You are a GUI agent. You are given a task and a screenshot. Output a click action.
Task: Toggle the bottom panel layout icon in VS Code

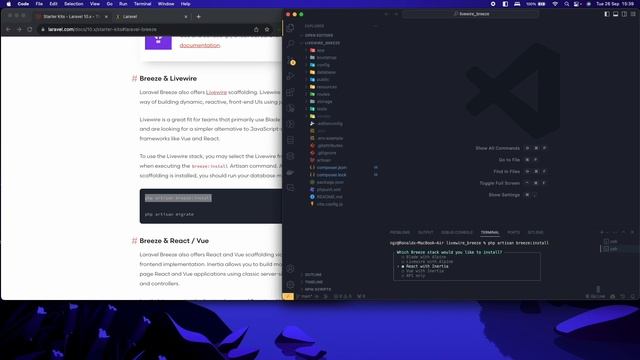click(616, 14)
